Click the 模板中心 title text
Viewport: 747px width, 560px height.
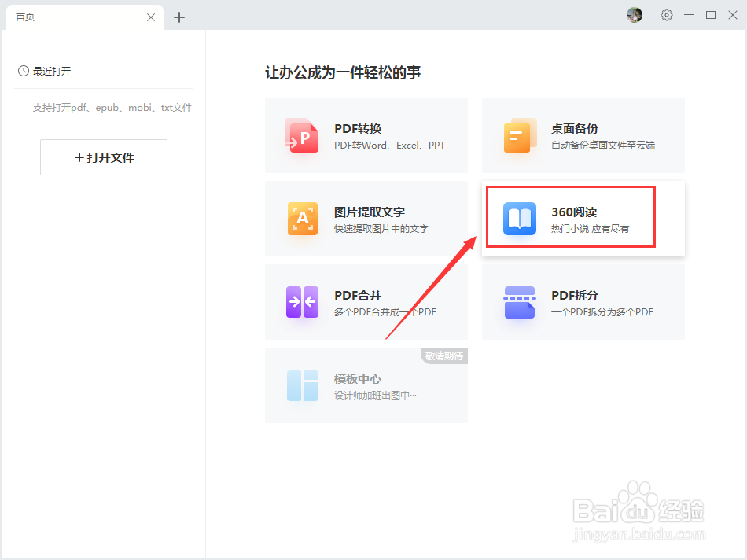click(x=357, y=379)
